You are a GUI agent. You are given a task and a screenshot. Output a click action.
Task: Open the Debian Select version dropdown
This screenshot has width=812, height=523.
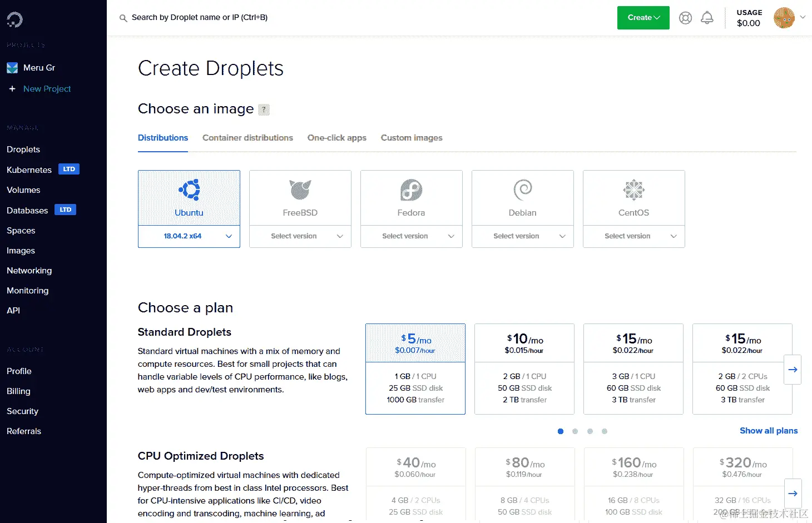coord(523,236)
